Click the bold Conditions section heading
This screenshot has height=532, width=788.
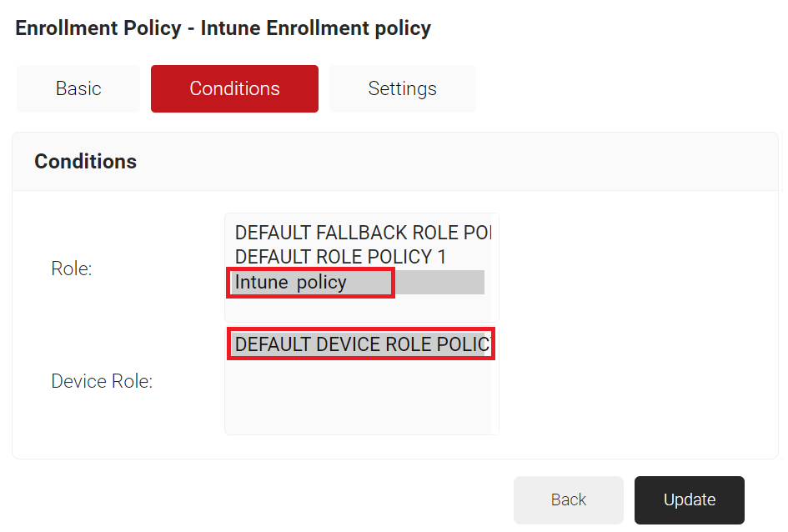pyautogui.click(x=85, y=161)
